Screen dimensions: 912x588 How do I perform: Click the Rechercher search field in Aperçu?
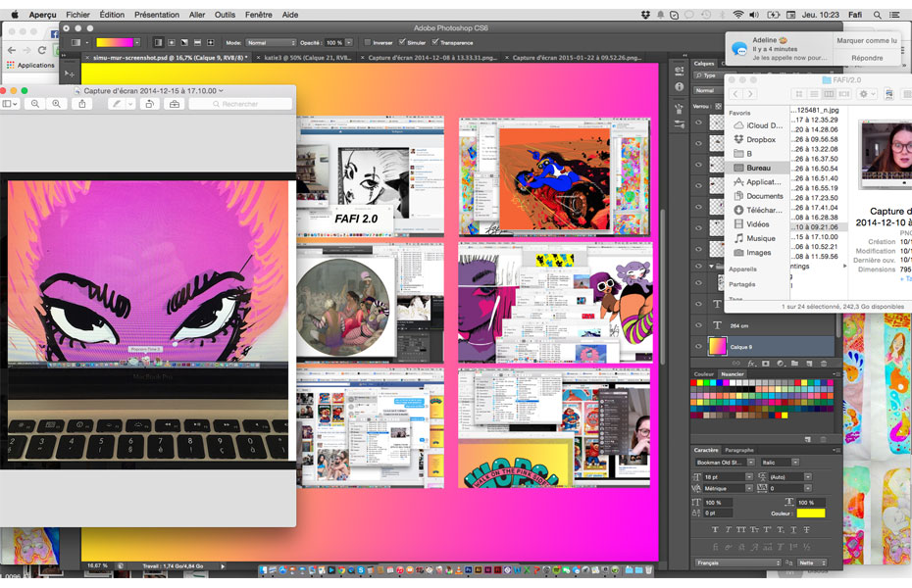(x=240, y=104)
